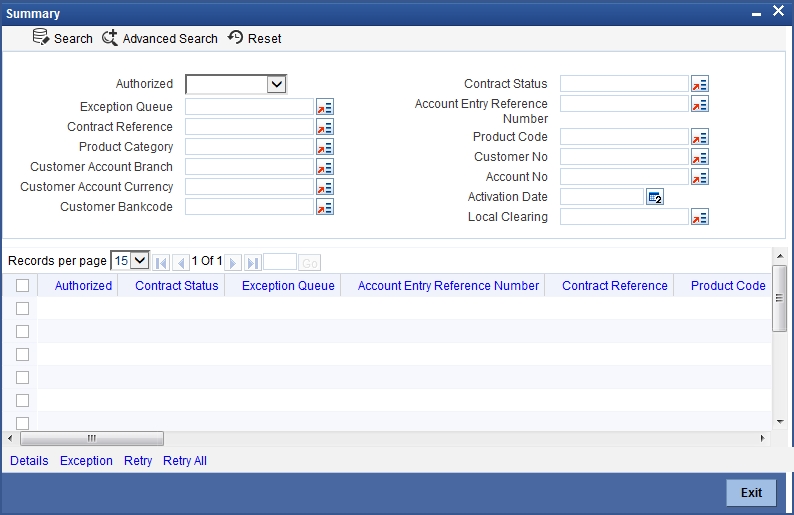Click the horizontal scrollbar thumb

[92, 439]
